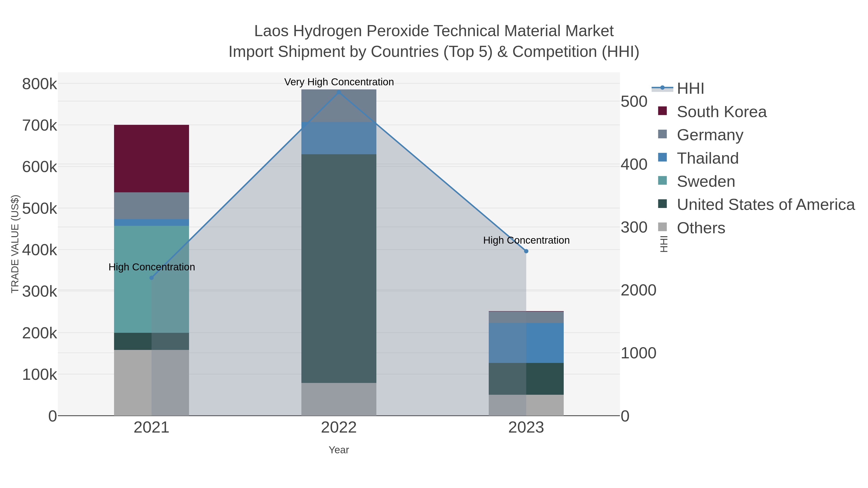This screenshot has height=488, width=868.
Task: Click the 500k y-axis tick label
Action: point(40,208)
